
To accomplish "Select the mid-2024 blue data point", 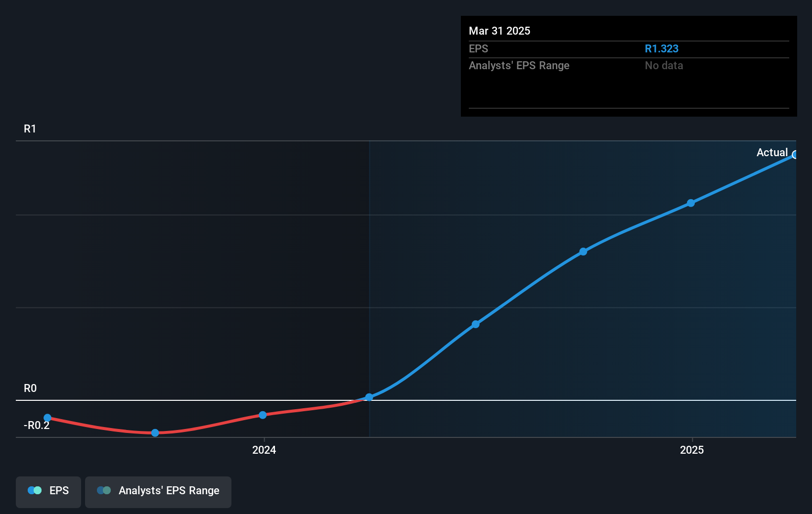I will (x=475, y=324).
